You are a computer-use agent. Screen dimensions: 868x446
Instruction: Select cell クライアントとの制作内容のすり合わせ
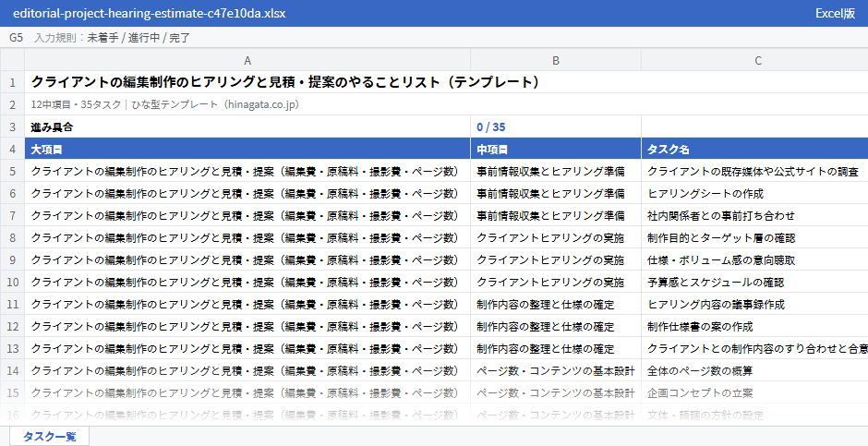tap(754, 348)
